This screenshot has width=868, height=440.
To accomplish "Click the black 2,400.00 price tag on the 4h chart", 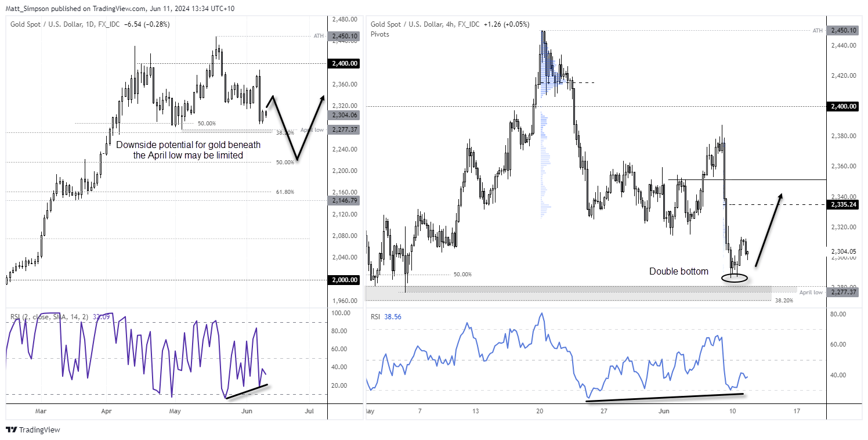I will pos(843,106).
